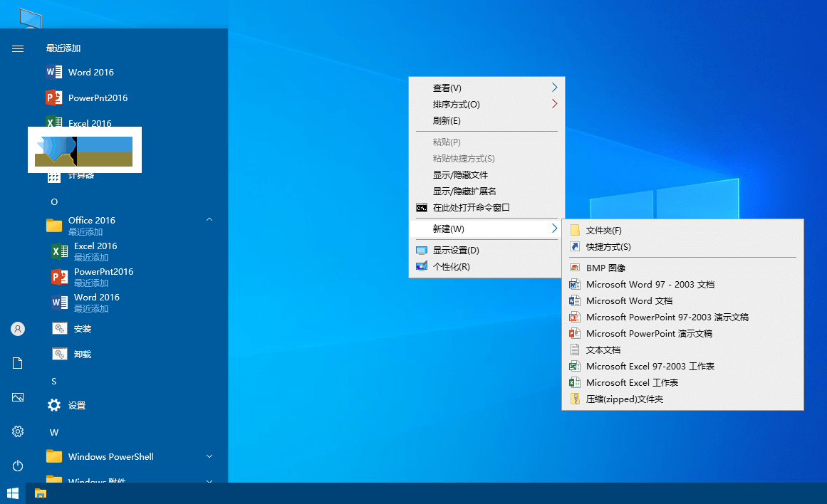Expand the 排序方式(O) submenu arrow
This screenshot has height=504, width=827.
(x=554, y=104)
